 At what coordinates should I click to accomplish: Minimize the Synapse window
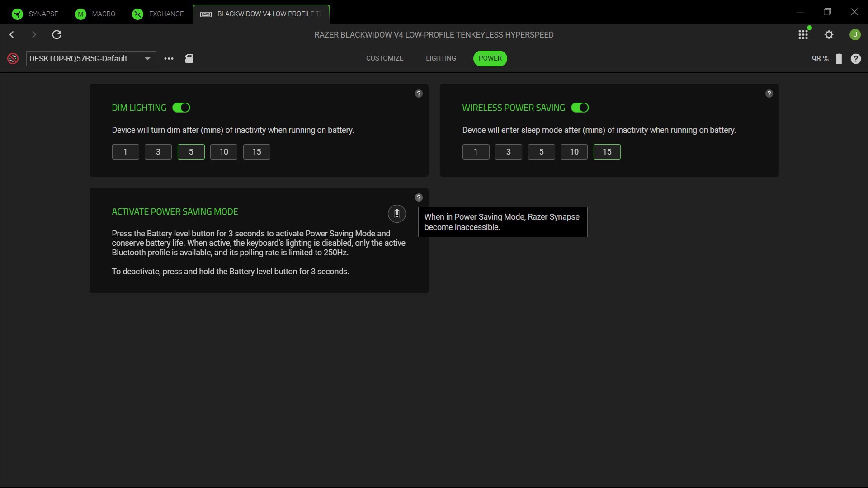(x=800, y=12)
